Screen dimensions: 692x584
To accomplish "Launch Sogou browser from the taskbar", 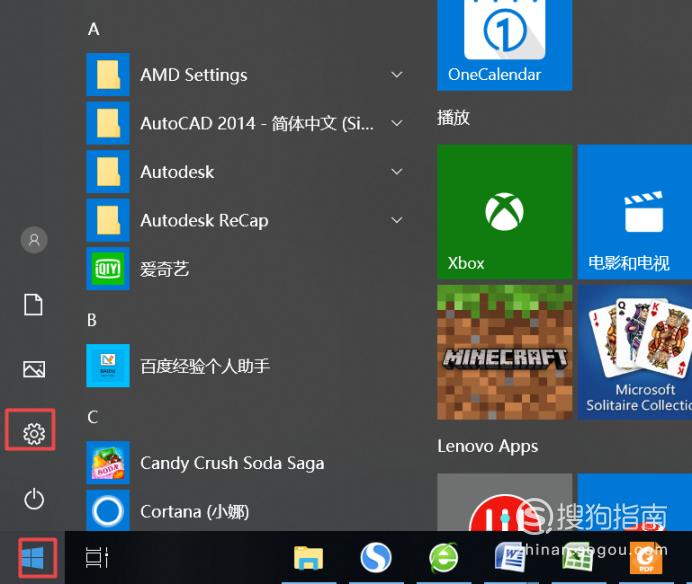I will pyautogui.click(x=376, y=558).
